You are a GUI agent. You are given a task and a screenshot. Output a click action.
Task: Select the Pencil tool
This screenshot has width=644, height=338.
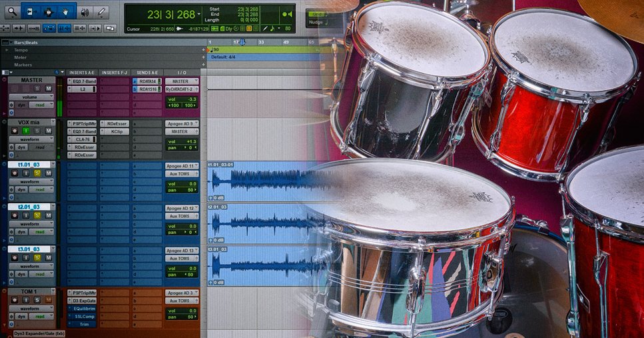pos(101,11)
